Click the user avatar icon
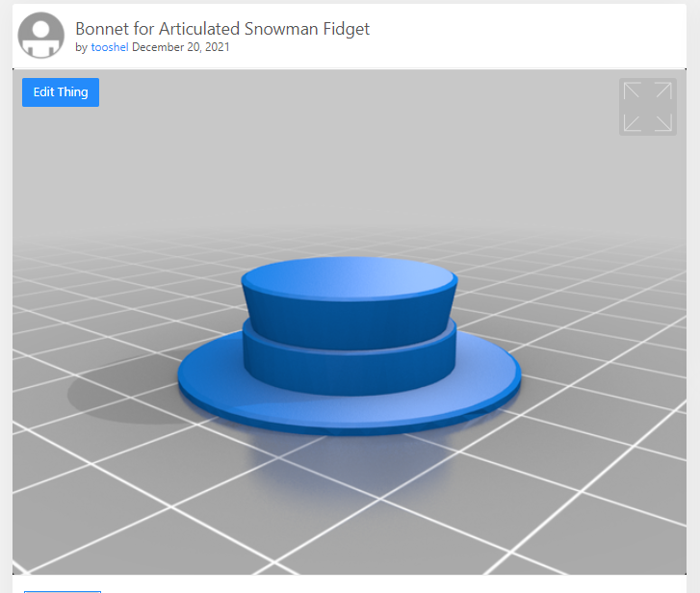Image resolution: width=700 pixels, height=593 pixels. click(x=41, y=36)
